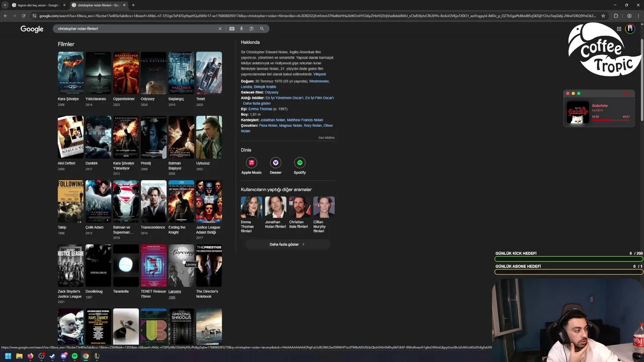This screenshot has width=644, height=362.
Task: Open the Odyssey upcoming film link
Action: pos(272,92)
